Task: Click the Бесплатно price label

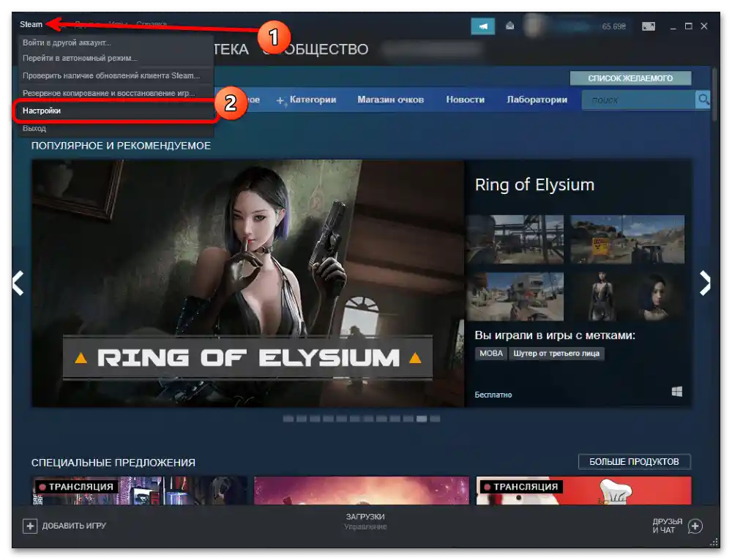Action: click(x=493, y=395)
